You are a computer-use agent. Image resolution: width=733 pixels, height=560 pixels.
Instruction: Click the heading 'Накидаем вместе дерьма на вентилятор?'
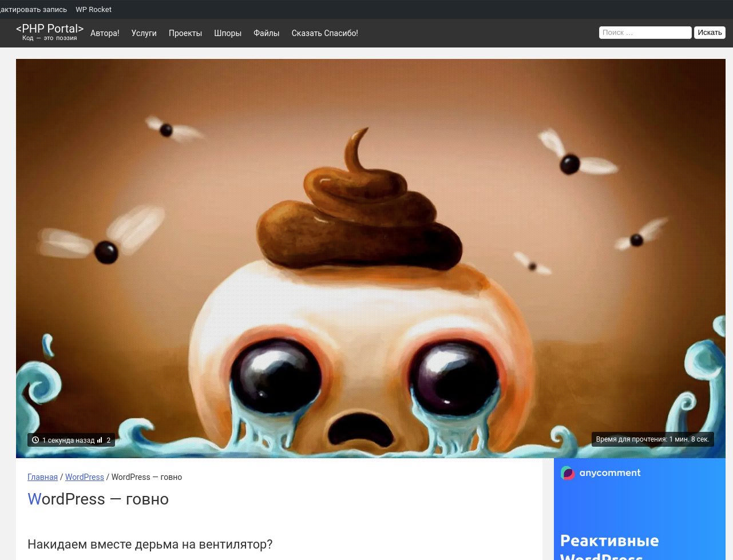[x=150, y=544]
